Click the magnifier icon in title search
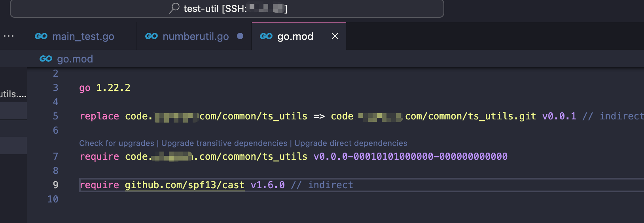Image resolution: width=644 pixels, height=223 pixels. pos(174,8)
